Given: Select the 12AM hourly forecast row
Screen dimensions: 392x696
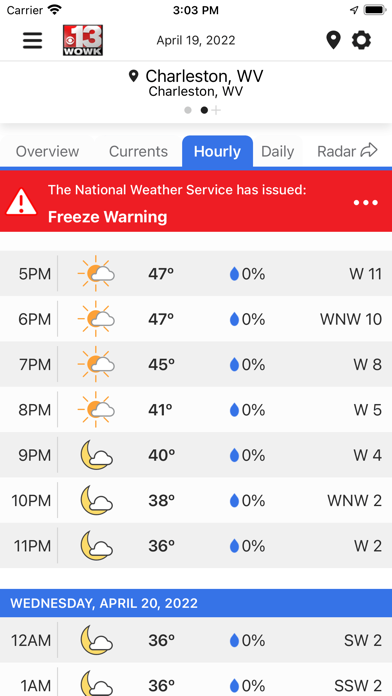Looking at the screenshot, I should coord(196,640).
